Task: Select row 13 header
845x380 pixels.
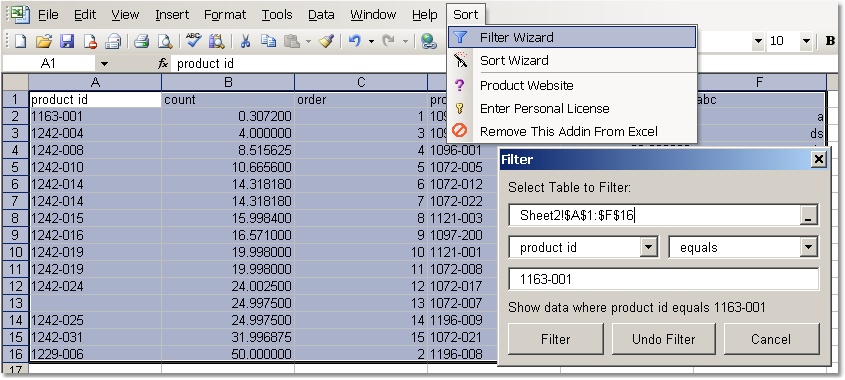Action: (15, 303)
